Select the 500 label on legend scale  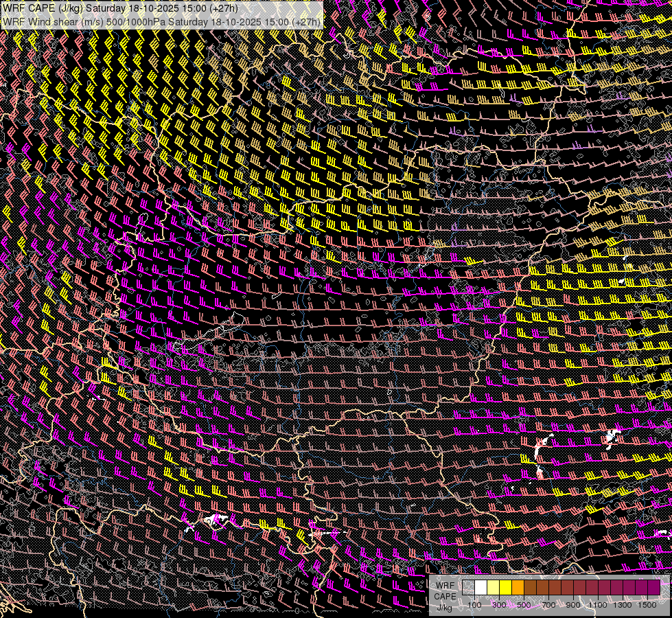524,605
